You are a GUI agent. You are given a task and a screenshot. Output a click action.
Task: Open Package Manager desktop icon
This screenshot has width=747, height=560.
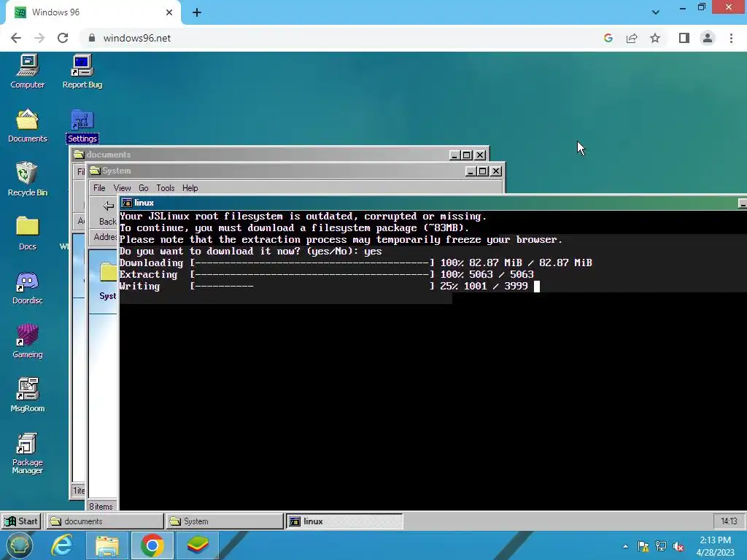(27, 454)
